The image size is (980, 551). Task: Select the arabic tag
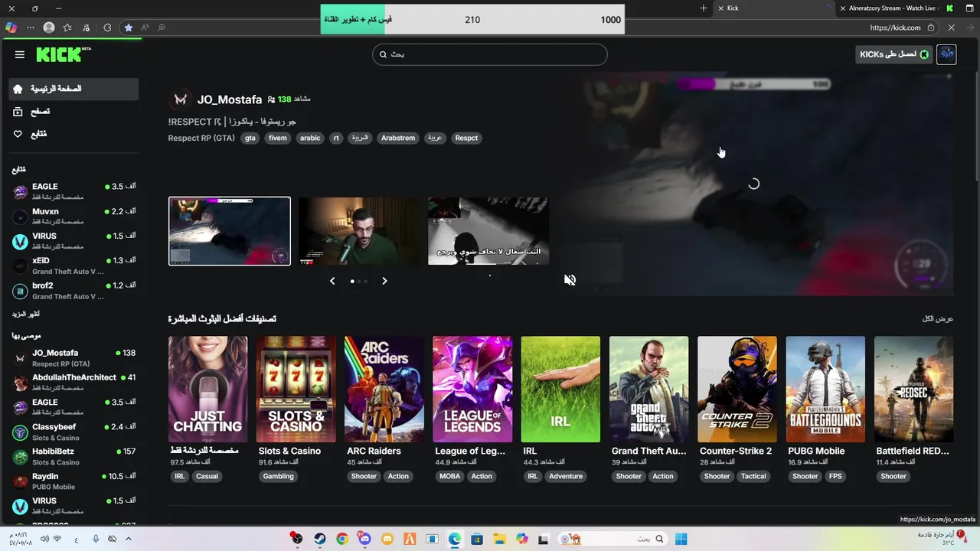click(310, 138)
